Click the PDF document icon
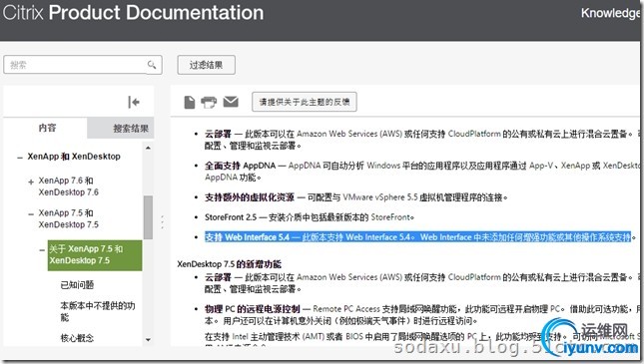 (x=190, y=102)
